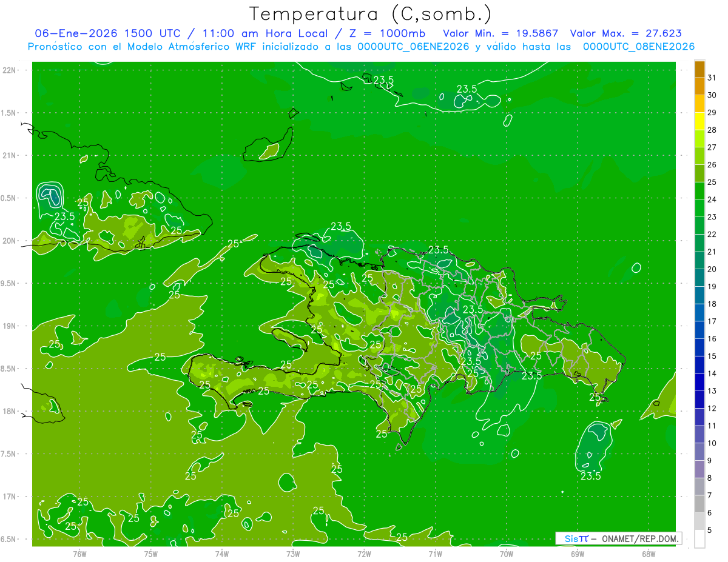Click the legend value "21"

click(712, 252)
